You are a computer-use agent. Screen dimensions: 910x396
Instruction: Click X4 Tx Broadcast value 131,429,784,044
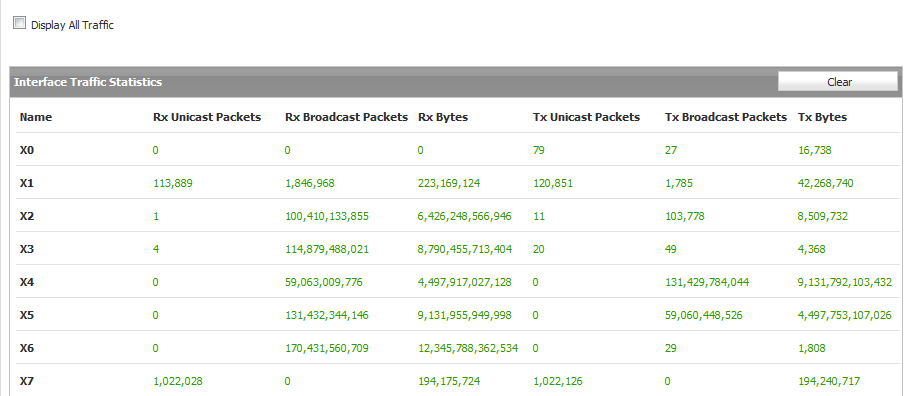tap(707, 283)
